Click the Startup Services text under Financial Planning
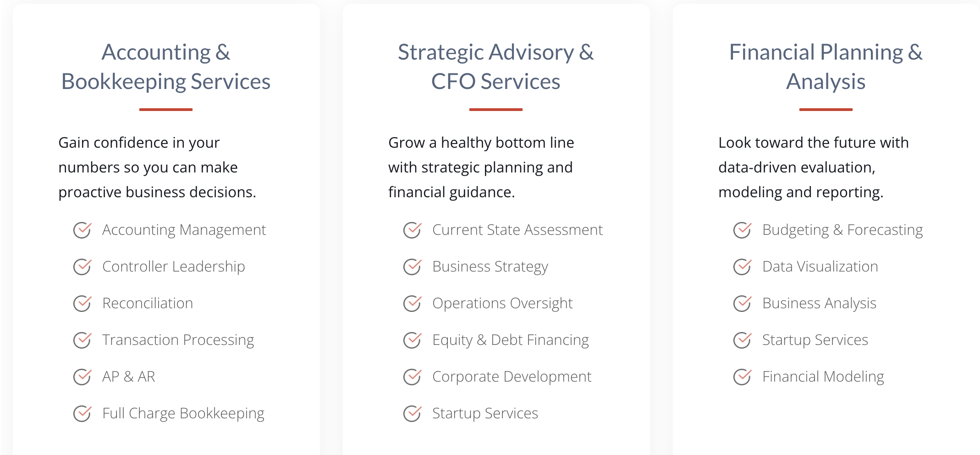 (x=815, y=340)
